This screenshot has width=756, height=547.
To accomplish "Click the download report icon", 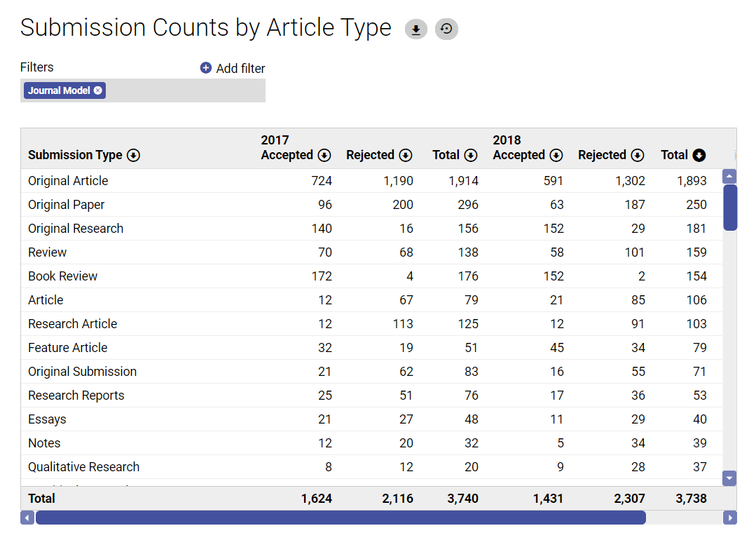I will [x=416, y=29].
